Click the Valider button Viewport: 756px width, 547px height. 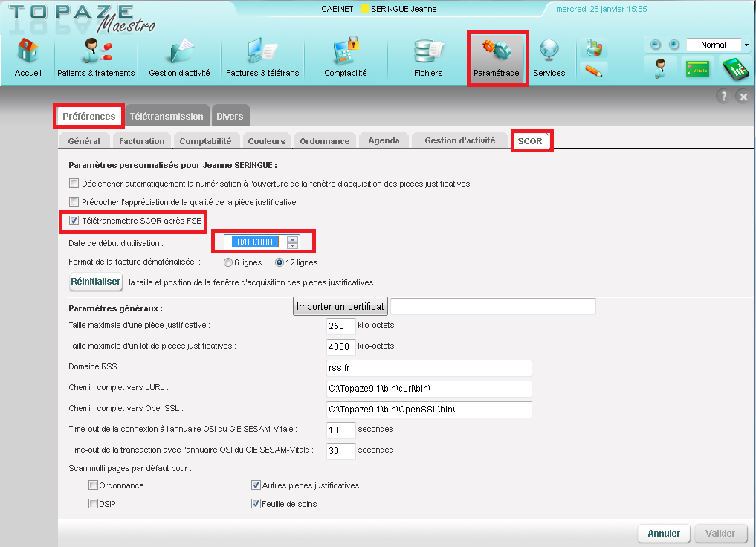click(x=720, y=533)
